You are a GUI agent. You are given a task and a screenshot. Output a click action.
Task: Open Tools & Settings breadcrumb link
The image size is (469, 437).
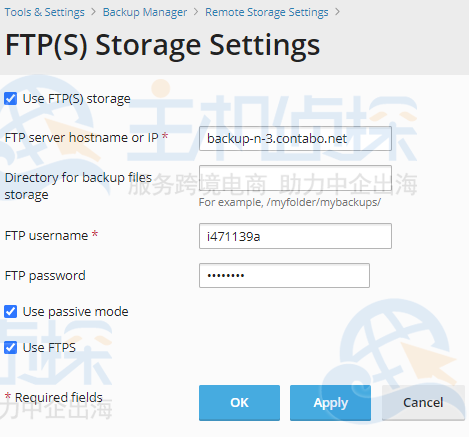(x=45, y=12)
